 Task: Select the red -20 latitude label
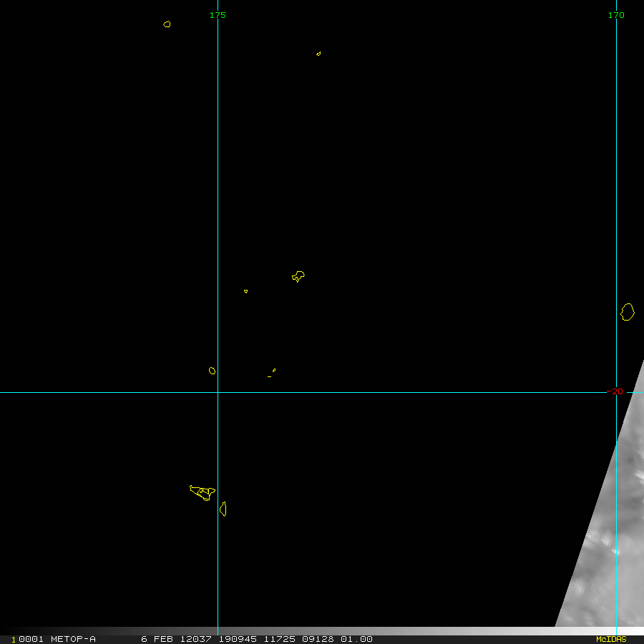coord(615,391)
